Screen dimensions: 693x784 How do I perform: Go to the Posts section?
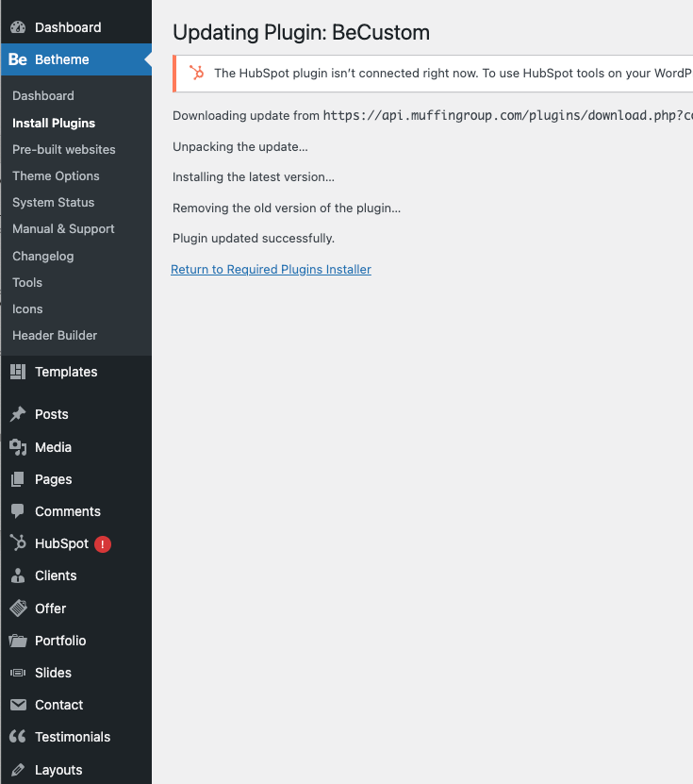(x=52, y=414)
